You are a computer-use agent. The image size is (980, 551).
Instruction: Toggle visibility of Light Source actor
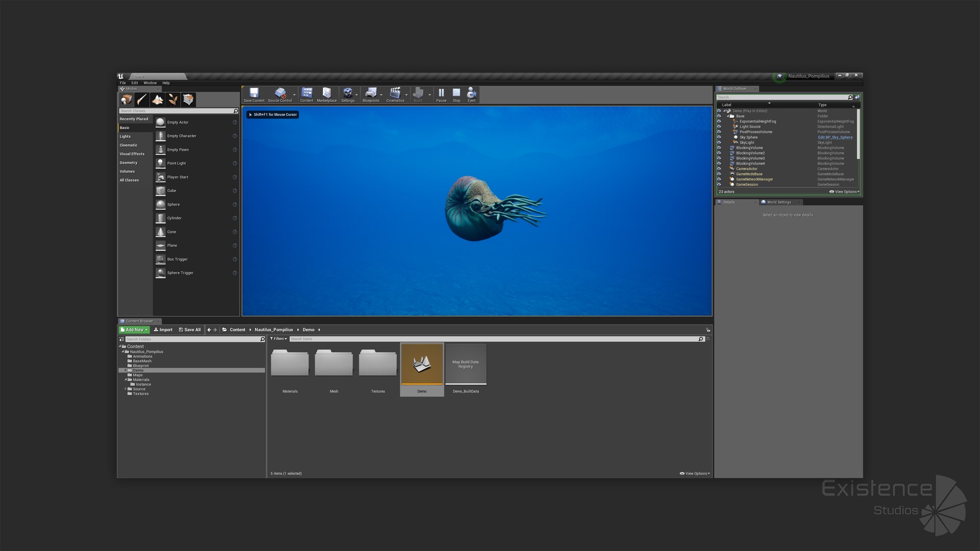click(x=719, y=127)
